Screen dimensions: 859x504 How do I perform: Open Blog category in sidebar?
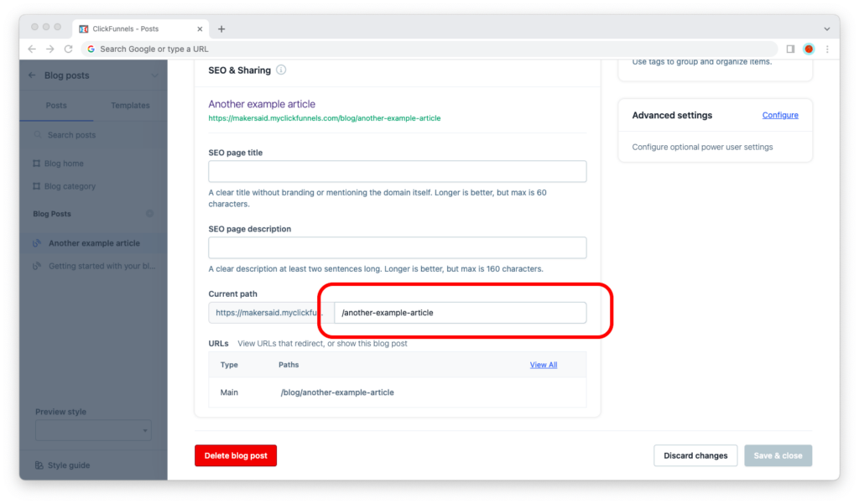[x=70, y=186]
